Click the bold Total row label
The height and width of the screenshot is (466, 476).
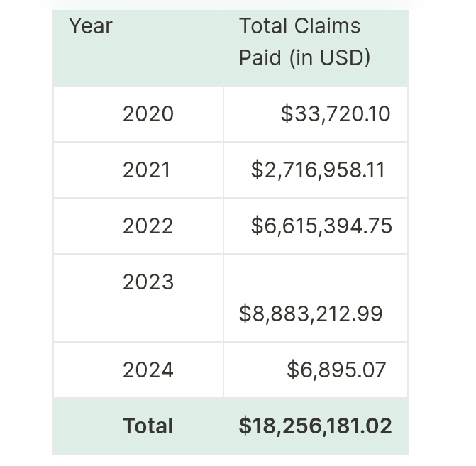point(148,426)
